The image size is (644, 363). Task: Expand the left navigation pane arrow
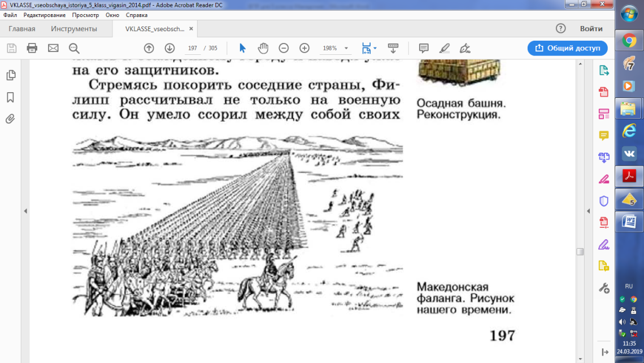pos(25,211)
